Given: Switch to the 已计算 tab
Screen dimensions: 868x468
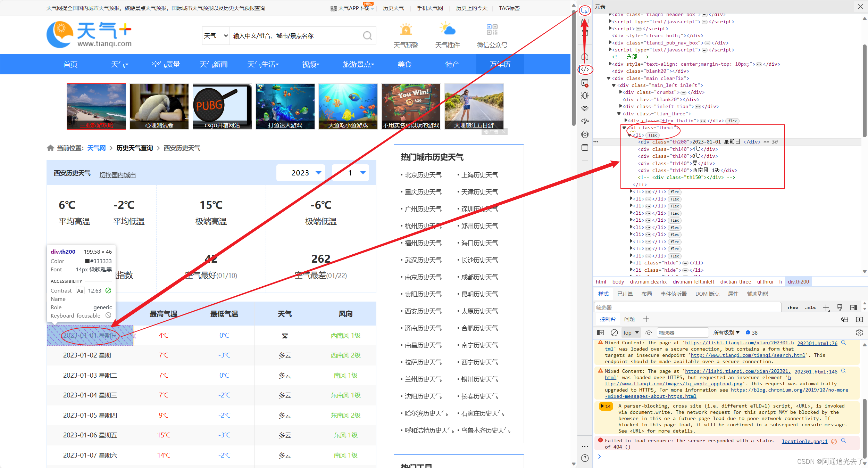Looking at the screenshot, I should (625, 294).
